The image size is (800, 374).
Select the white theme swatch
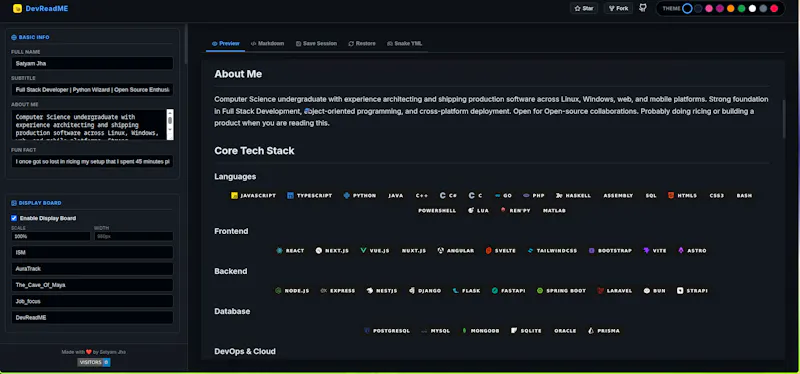[752, 8]
